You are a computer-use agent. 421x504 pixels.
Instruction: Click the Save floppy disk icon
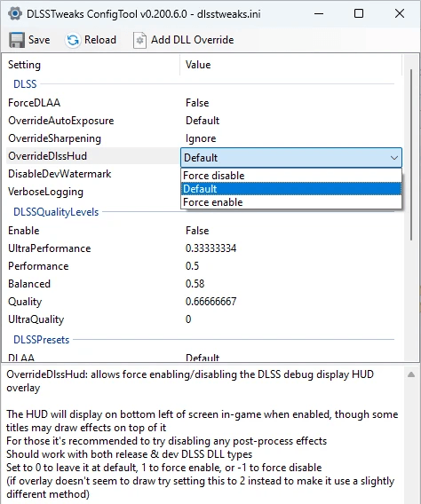(16, 40)
